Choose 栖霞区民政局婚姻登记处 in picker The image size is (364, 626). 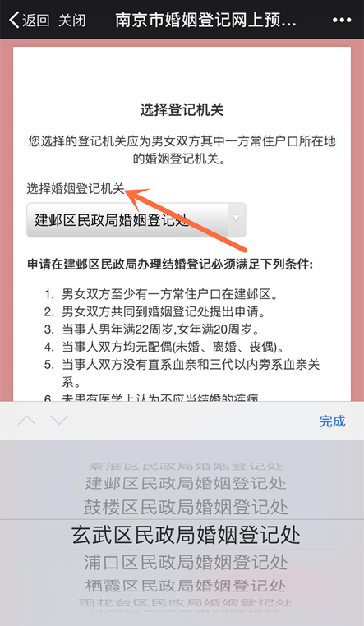[186, 586]
